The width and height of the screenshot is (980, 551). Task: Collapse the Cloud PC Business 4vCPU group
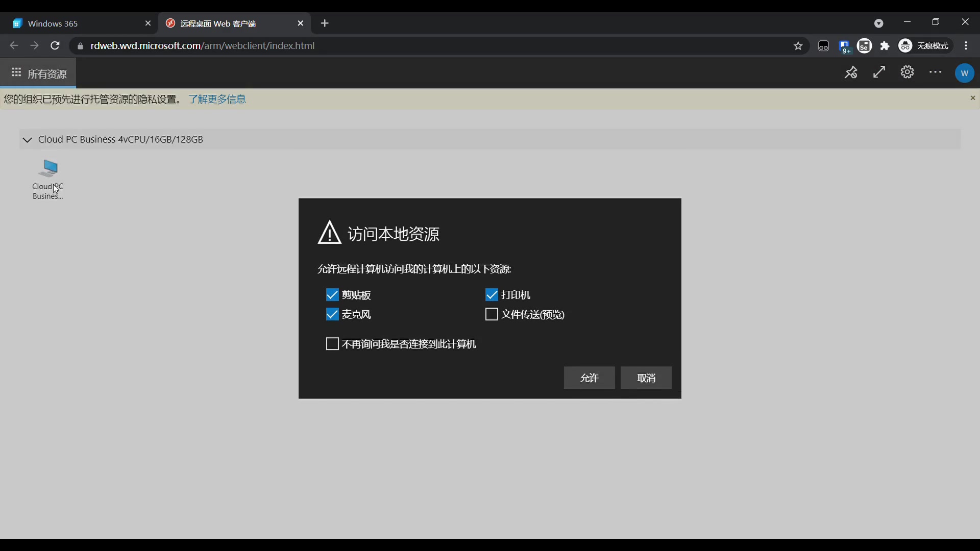click(x=28, y=140)
